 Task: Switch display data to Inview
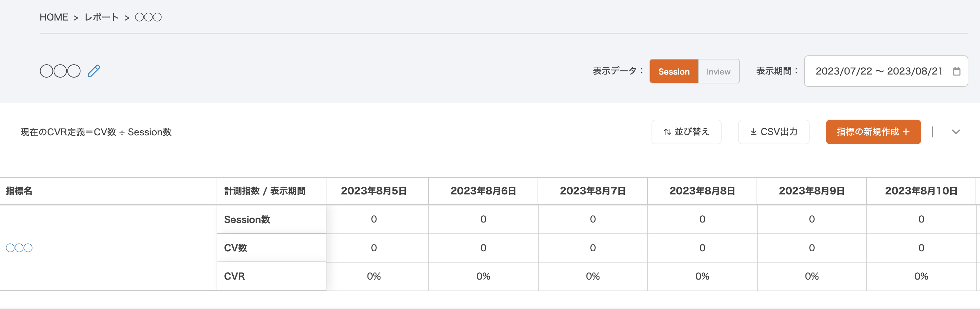[x=718, y=71]
